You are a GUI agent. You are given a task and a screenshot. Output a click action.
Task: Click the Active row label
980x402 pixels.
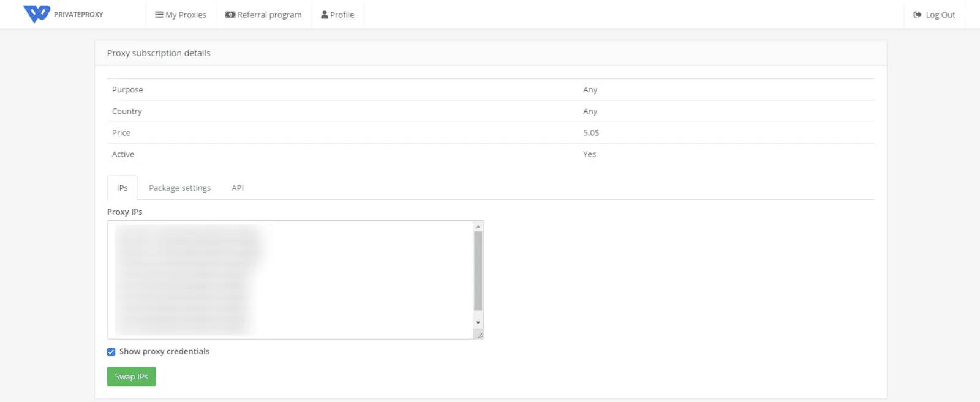tap(123, 154)
